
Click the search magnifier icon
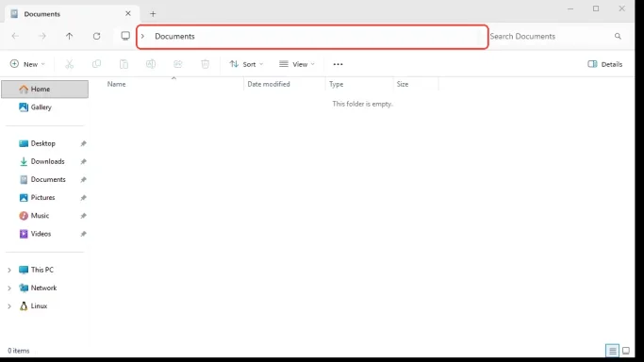pyautogui.click(x=618, y=36)
